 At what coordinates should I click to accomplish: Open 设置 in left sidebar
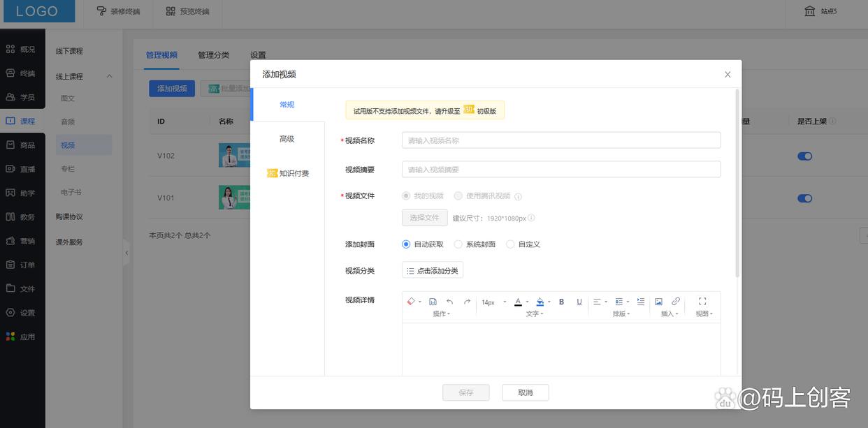click(x=22, y=313)
